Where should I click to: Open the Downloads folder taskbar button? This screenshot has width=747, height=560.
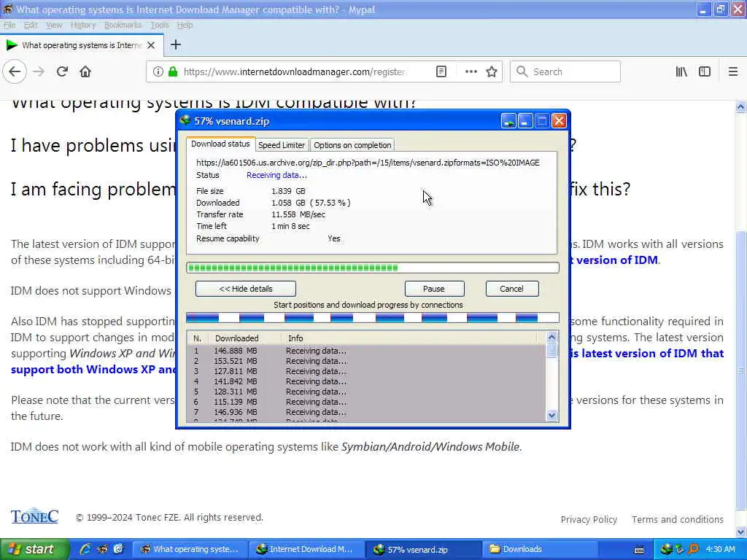(540, 549)
